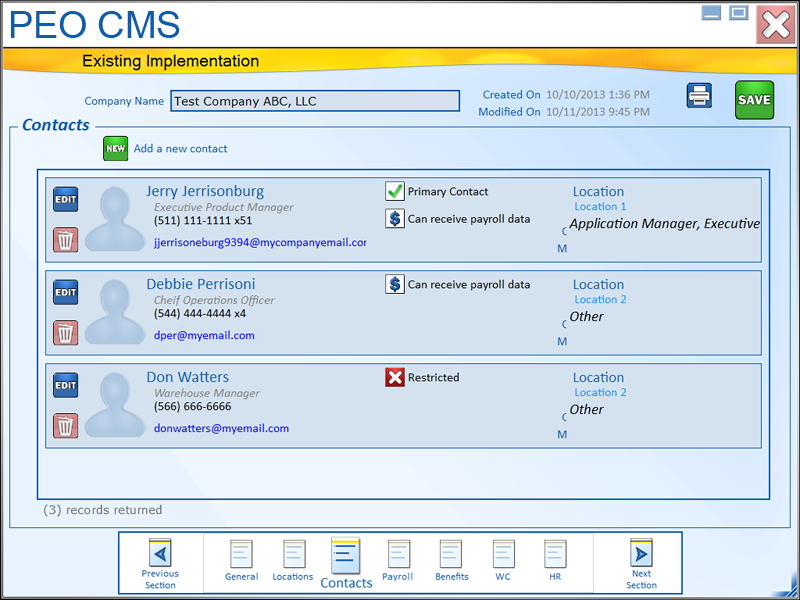Click phone number (544) 444-4444 x4

click(200, 313)
